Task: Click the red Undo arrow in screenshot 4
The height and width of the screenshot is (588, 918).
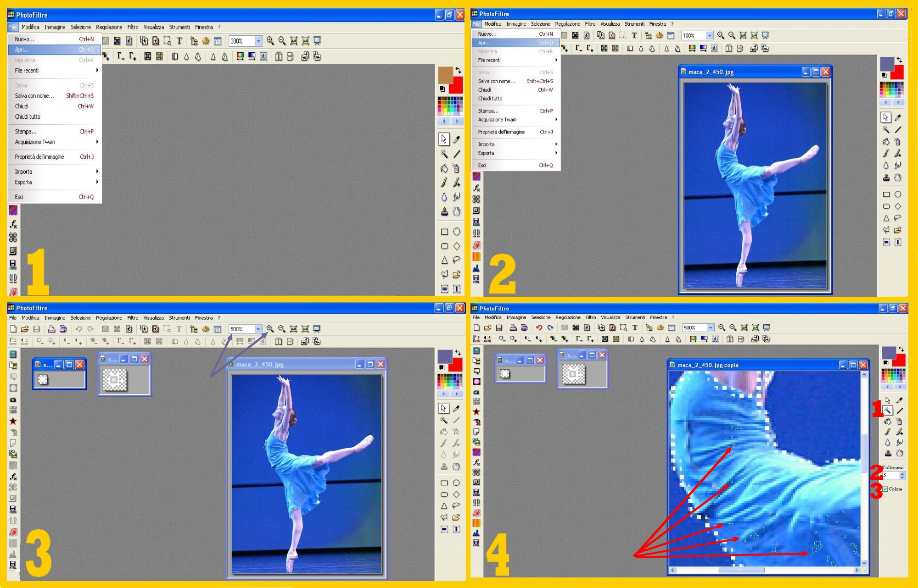Action: click(539, 327)
